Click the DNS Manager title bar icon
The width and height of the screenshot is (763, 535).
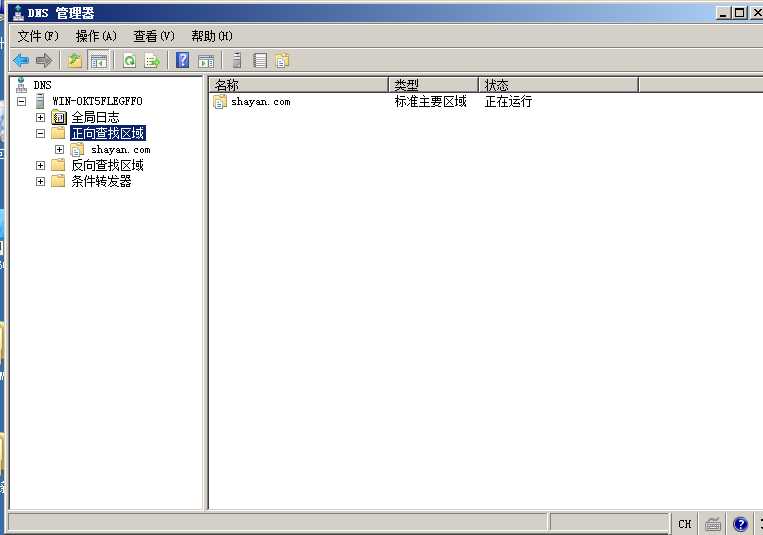tap(18, 13)
